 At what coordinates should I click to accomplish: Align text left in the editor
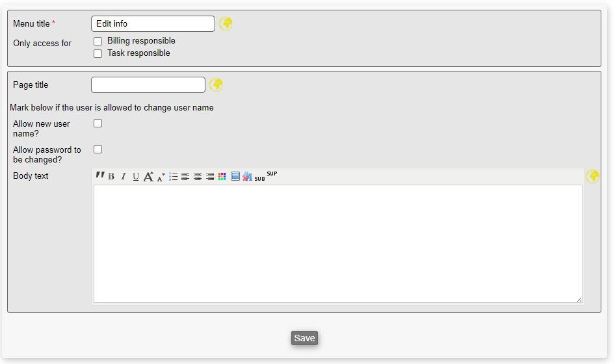coord(185,177)
